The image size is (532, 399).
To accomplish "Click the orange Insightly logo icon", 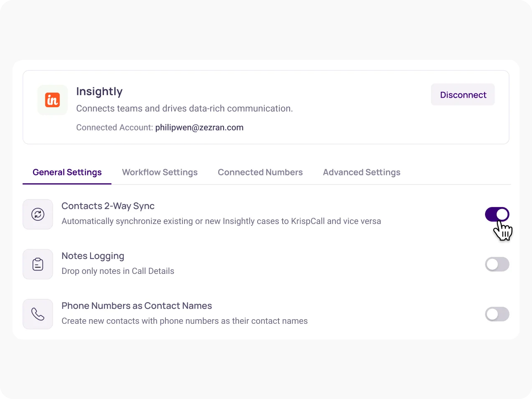I will [52, 100].
